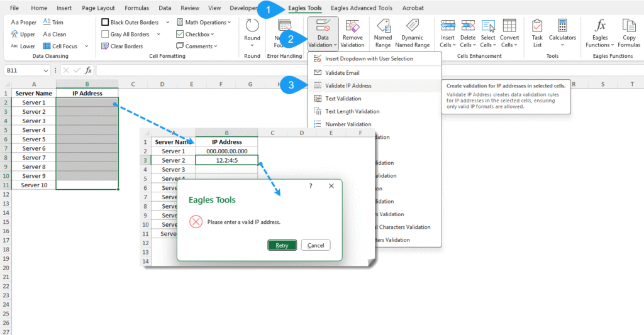Run the Trim text tool
This screenshot has height=335, width=644.
(x=53, y=22)
